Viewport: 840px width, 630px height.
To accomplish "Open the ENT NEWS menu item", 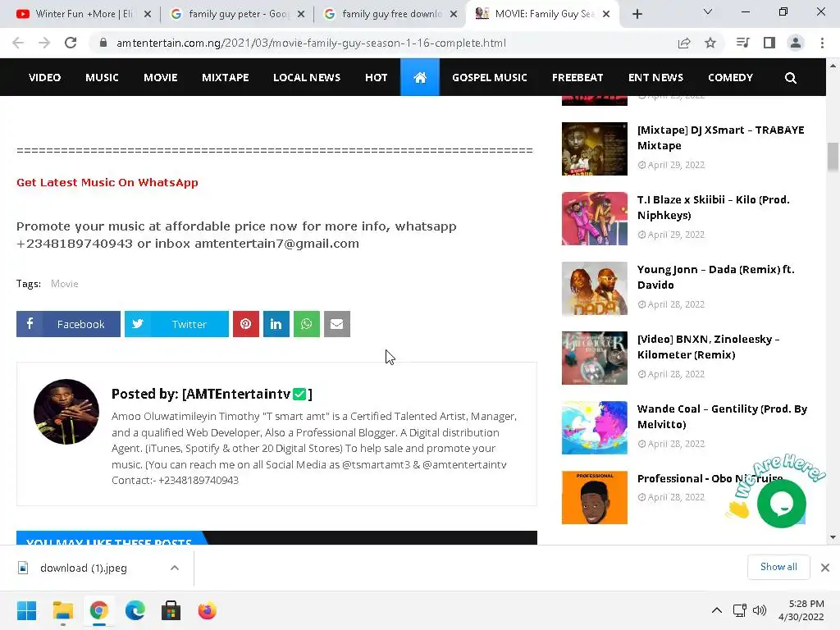I will pyautogui.click(x=655, y=78).
